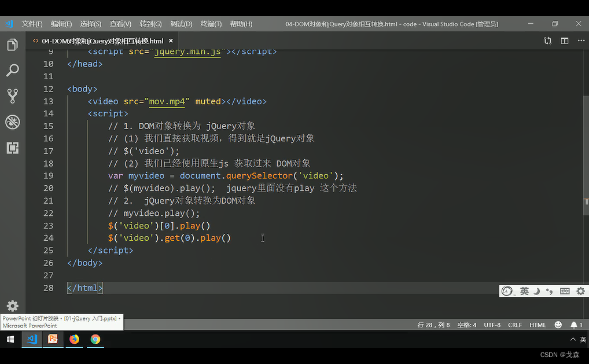
Task: Open the Explorer view in activity bar
Action: (12, 45)
